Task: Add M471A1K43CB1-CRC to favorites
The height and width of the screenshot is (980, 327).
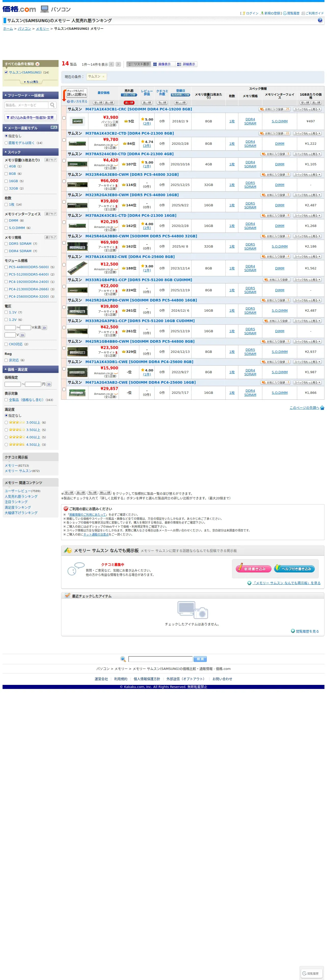Action: coord(274,109)
